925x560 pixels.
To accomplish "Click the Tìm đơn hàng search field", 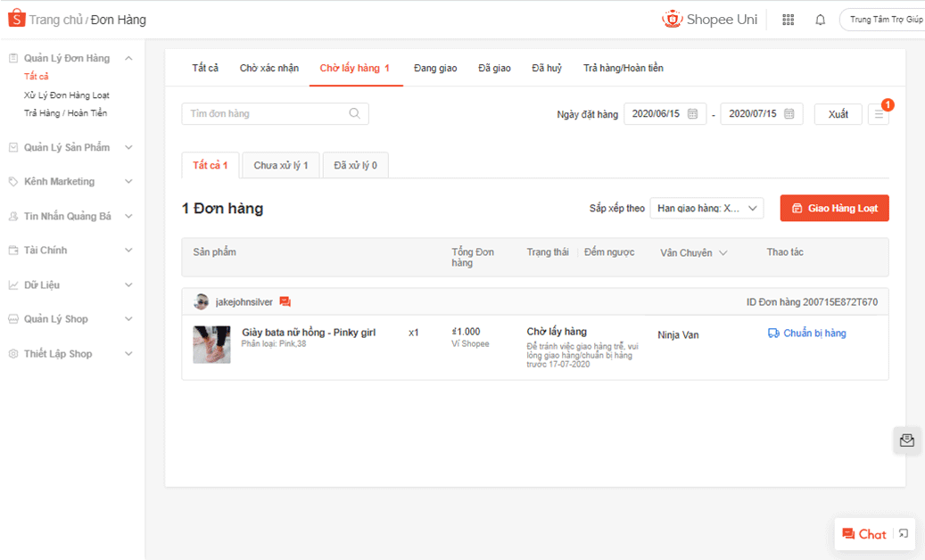I will [266, 114].
